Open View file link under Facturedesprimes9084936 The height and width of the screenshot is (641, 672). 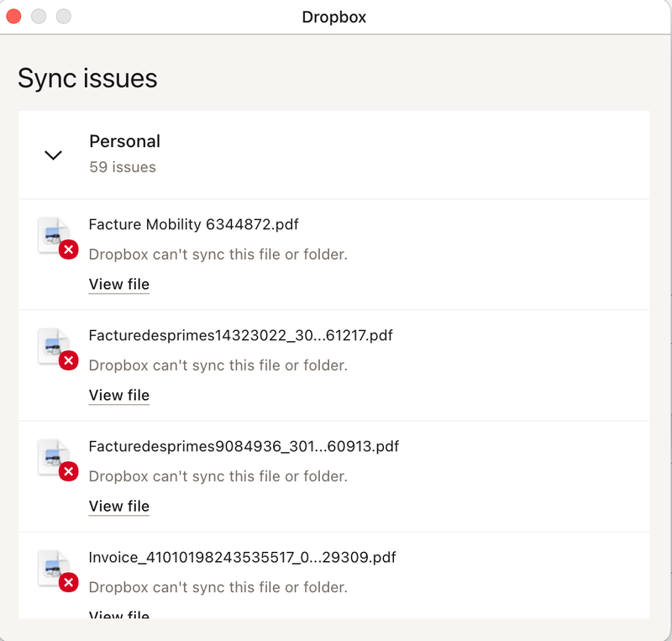point(118,506)
